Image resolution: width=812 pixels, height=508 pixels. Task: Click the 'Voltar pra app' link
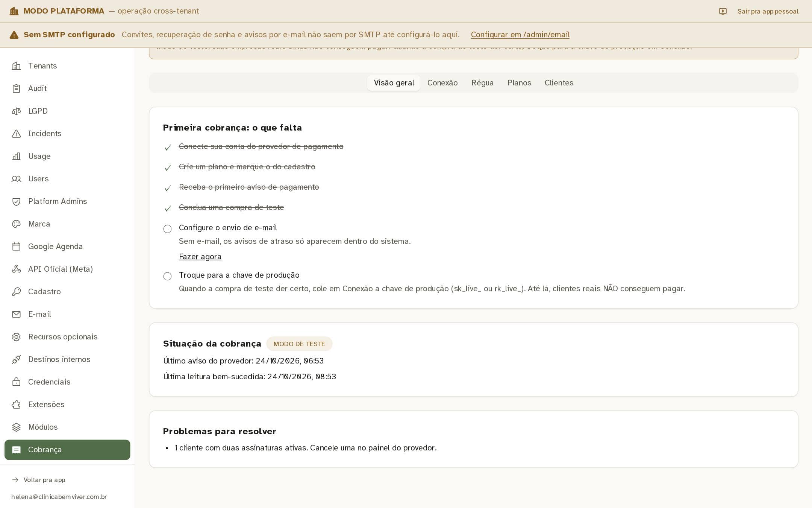click(44, 480)
